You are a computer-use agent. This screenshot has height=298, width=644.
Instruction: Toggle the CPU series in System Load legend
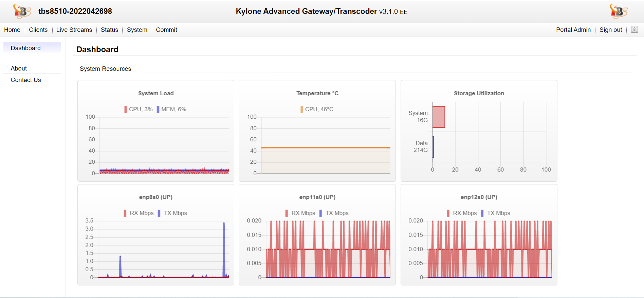[x=138, y=109]
